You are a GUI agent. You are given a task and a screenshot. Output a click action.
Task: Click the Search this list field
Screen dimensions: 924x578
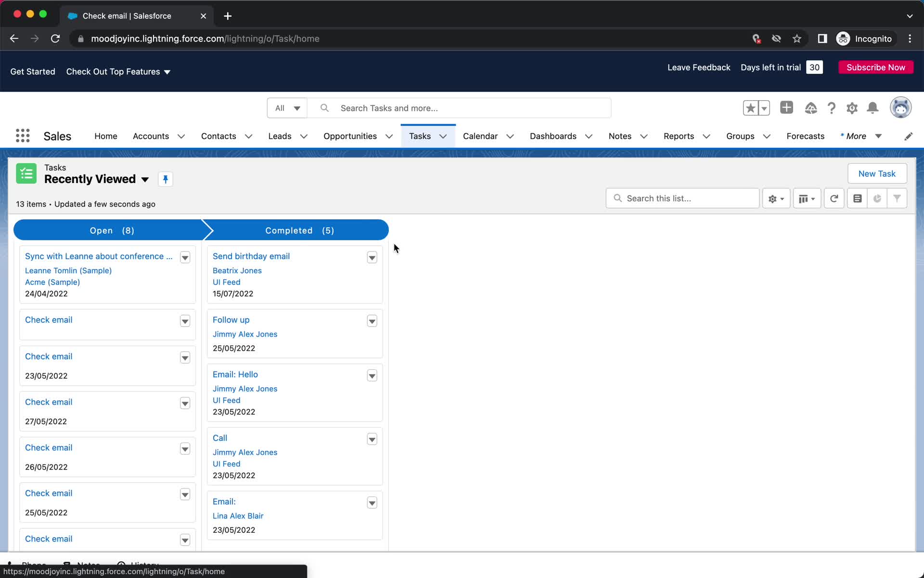click(682, 198)
